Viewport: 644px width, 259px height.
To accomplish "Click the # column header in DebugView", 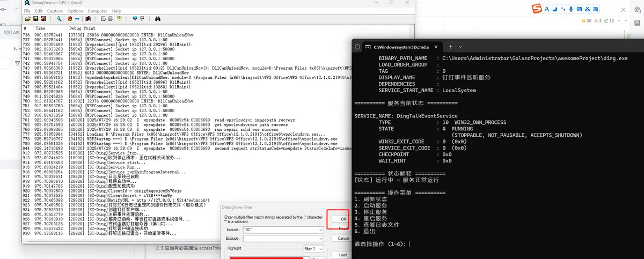I will pyautogui.click(x=25, y=28).
